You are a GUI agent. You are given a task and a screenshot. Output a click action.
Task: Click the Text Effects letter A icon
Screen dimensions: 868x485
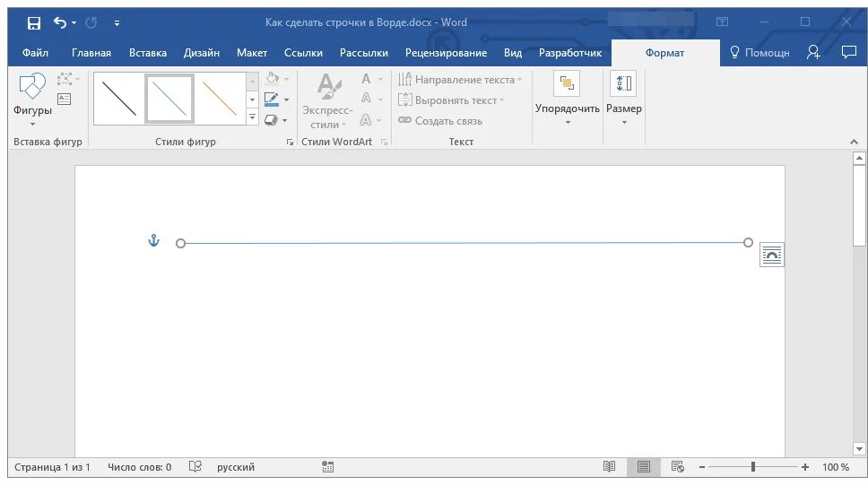pos(365,119)
